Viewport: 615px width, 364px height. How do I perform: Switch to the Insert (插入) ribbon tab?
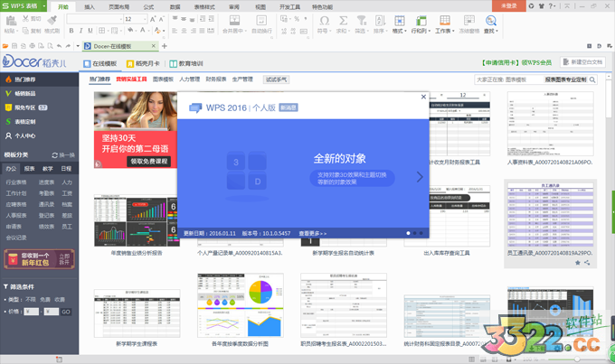tap(90, 7)
